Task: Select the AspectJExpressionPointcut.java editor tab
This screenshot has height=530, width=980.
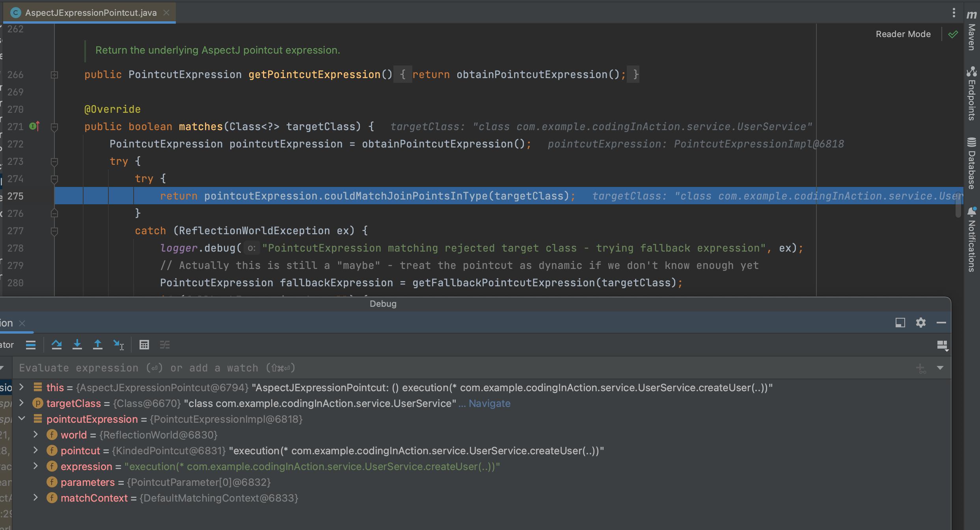Action: click(91, 13)
